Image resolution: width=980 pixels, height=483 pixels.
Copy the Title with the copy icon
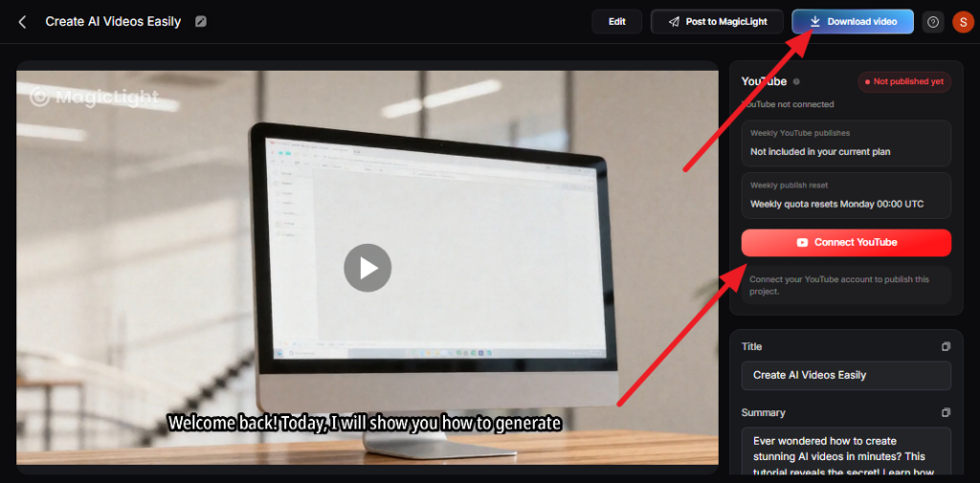[946, 346]
